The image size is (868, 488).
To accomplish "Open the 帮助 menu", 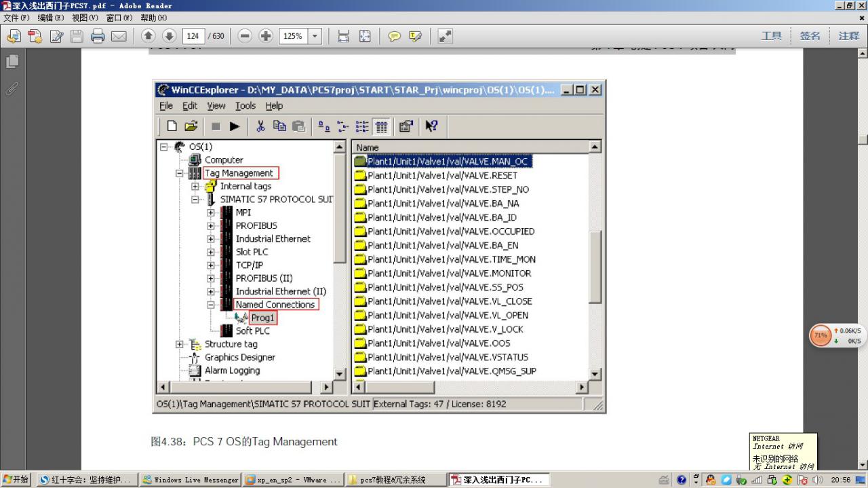I will coord(154,18).
